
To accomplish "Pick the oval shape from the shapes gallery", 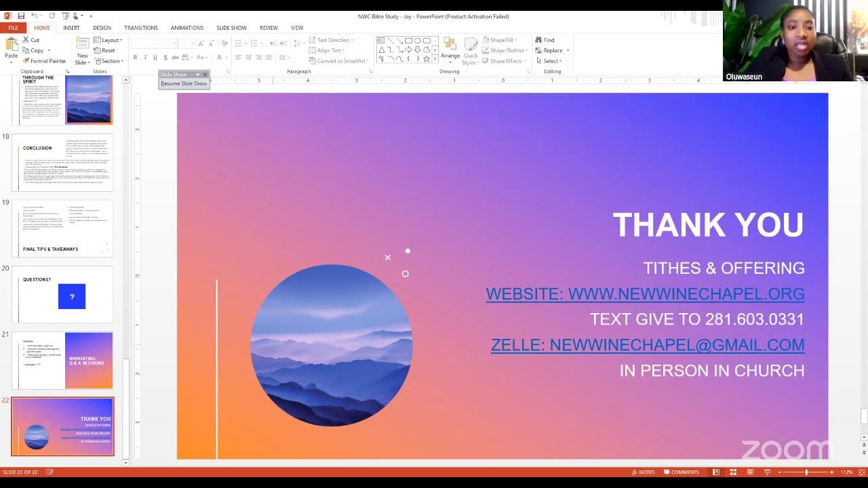I will 417,41.
